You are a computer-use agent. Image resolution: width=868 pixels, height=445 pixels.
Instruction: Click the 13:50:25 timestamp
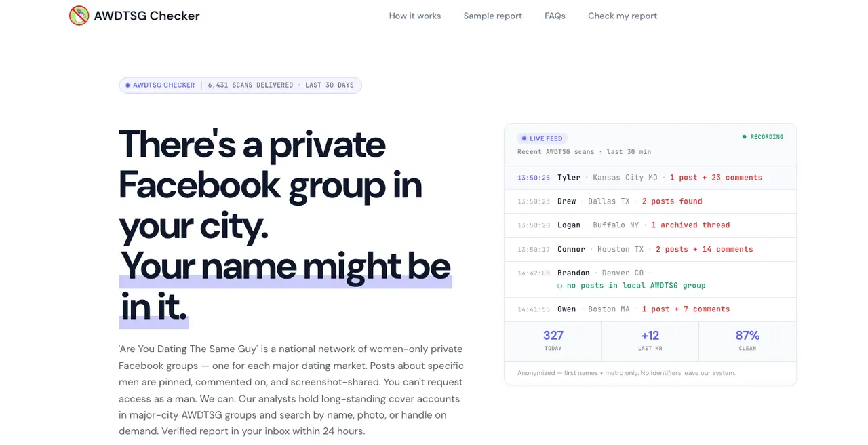pyautogui.click(x=534, y=178)
